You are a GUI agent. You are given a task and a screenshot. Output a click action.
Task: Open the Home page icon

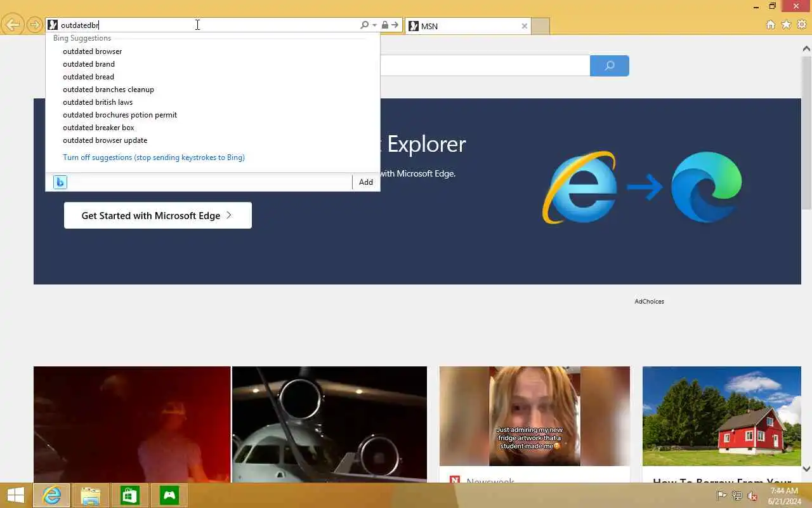pos(770,25)
